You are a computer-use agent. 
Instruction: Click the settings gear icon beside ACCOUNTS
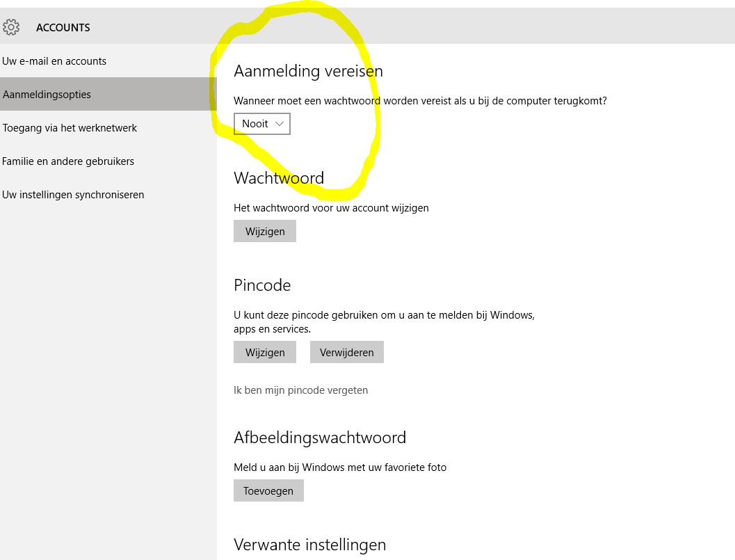pyautogui.click(x=11, y=27)
